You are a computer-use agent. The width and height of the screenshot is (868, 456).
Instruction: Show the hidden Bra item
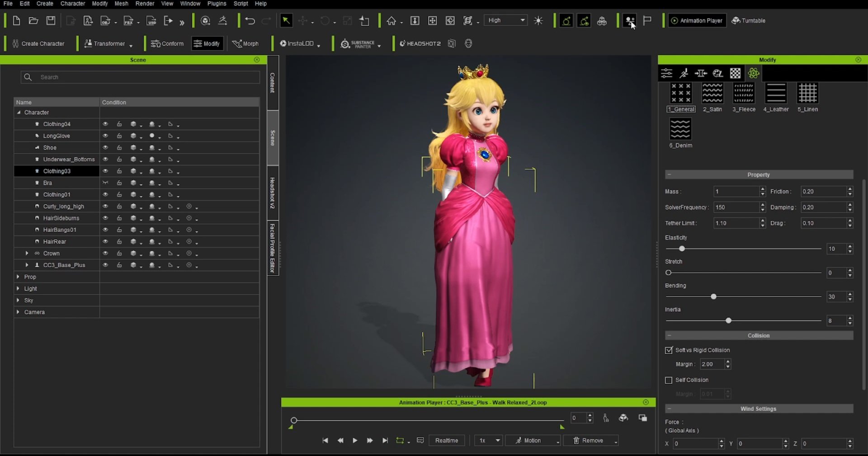(x=105, y=183)
